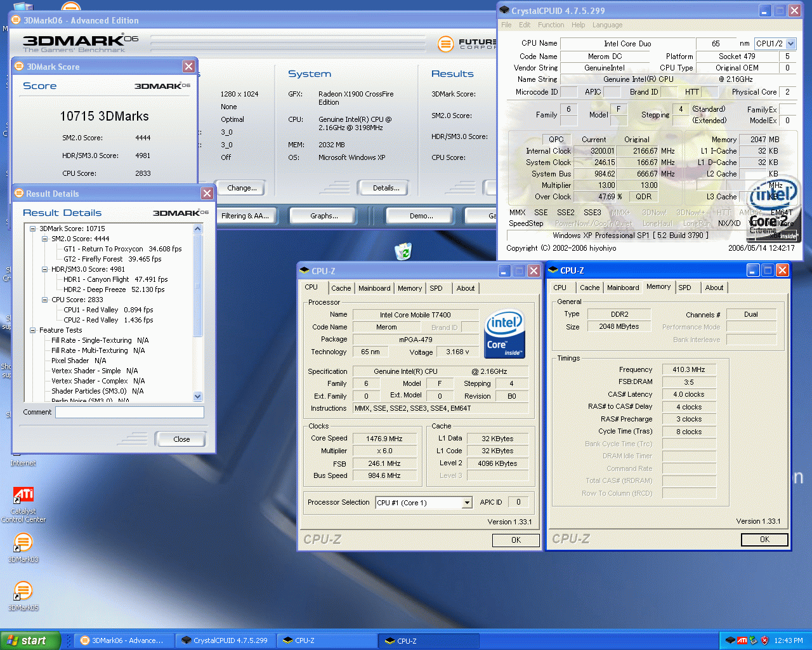Select Vertex Shader - Complex row
This screenshot has width=812, height=650.
98,381
